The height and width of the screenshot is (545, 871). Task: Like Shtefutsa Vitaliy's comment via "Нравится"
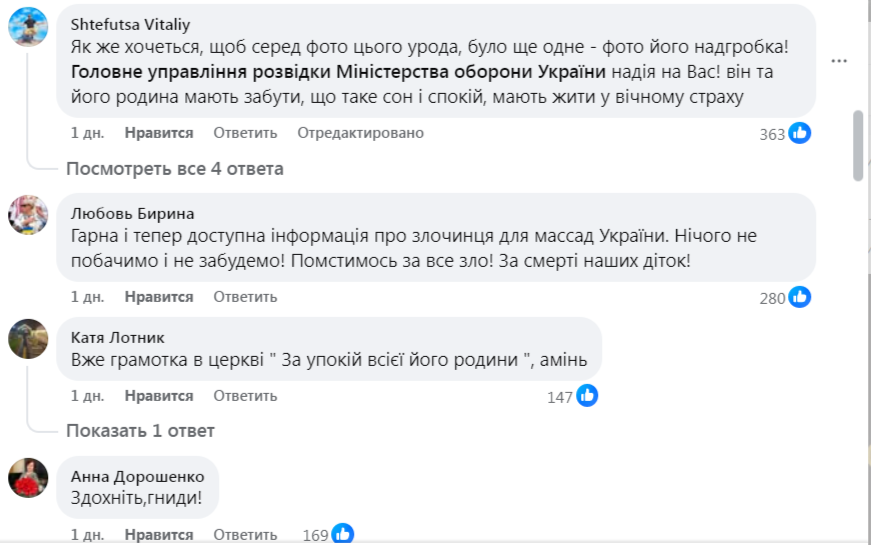click(159, 133)
